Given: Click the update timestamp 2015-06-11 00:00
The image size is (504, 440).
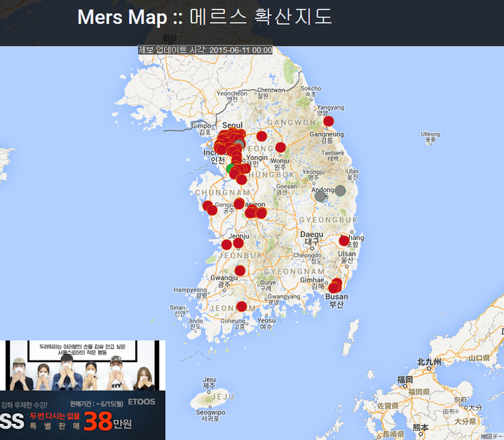Looking at the screenshot, I should (205, 50).
